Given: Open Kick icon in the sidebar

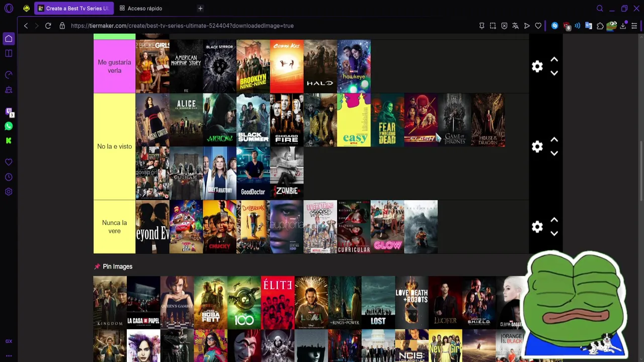Looking at the screenshot, I should (9, 141).
